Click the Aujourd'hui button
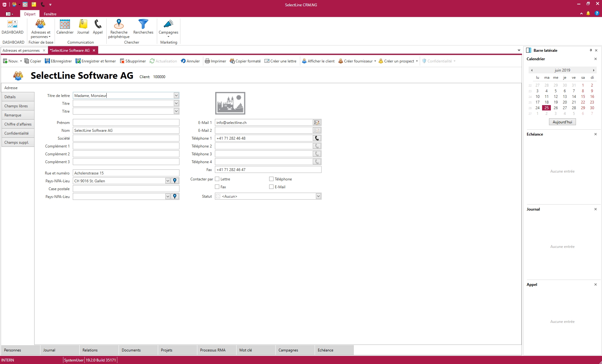602x364 pixels. (x=562, y=122)
